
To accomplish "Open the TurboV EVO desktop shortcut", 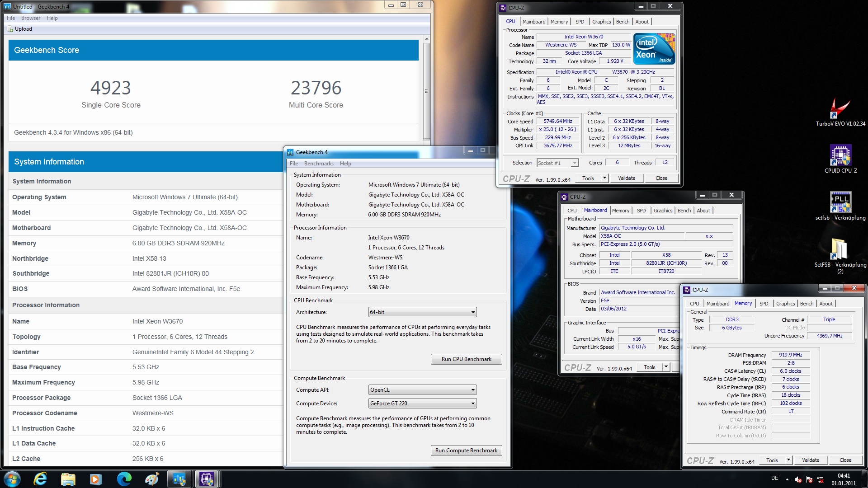I will (x=840, y=112).
